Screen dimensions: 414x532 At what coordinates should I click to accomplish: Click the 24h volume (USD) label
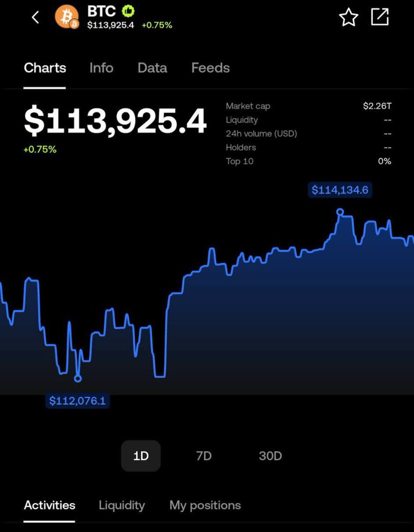pos(261,133)
